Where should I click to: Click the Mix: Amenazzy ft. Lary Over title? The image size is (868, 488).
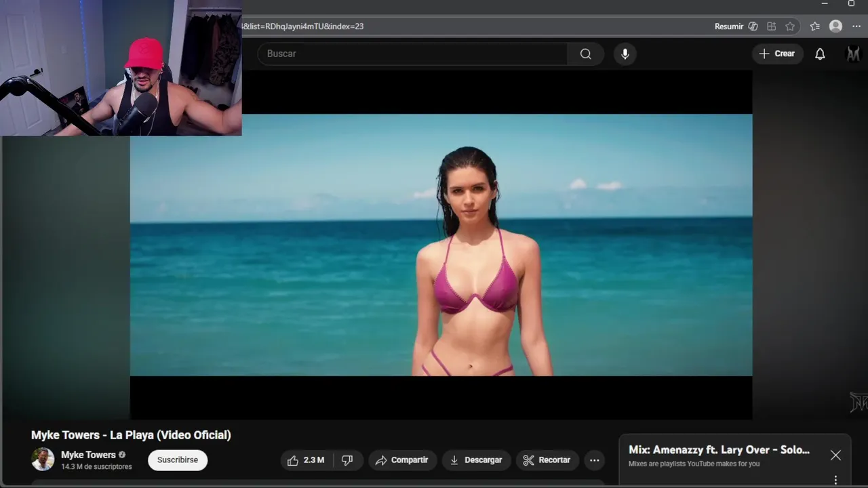pos(719,450)
